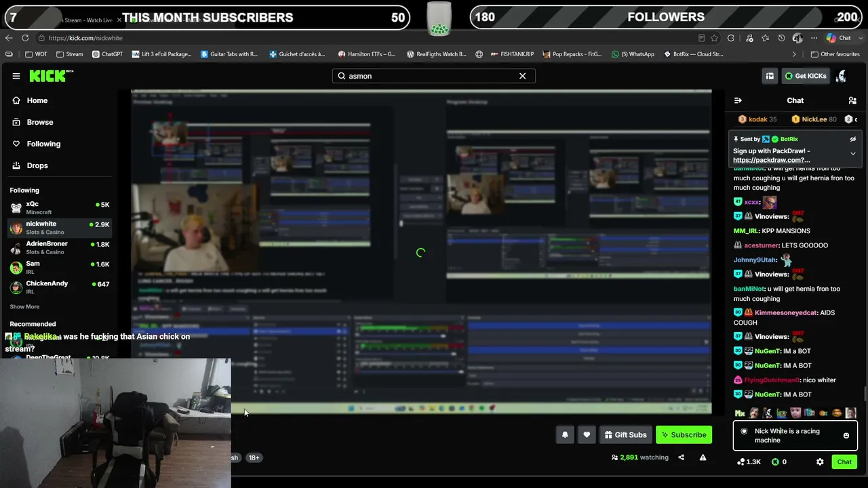This screenshot has height=488, width=868.
Task: Select nickwhite channel in Following list
Action: 60,228
